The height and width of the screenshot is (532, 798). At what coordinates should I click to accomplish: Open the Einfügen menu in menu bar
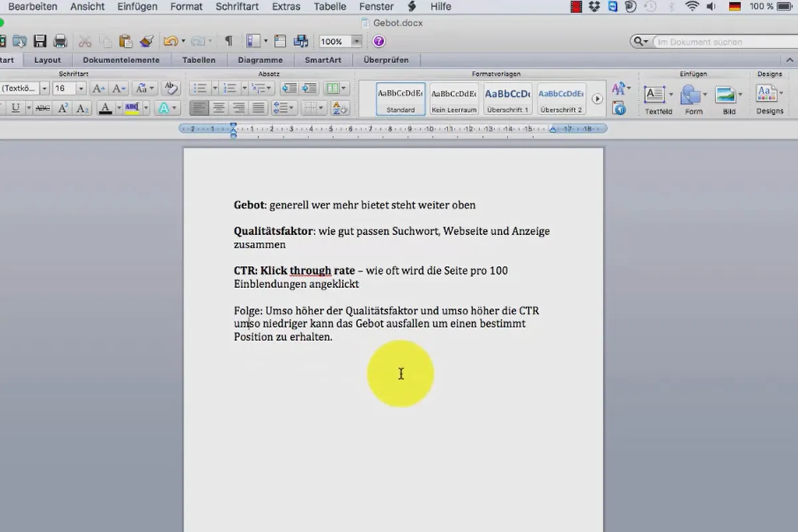(x=137, y=7)
